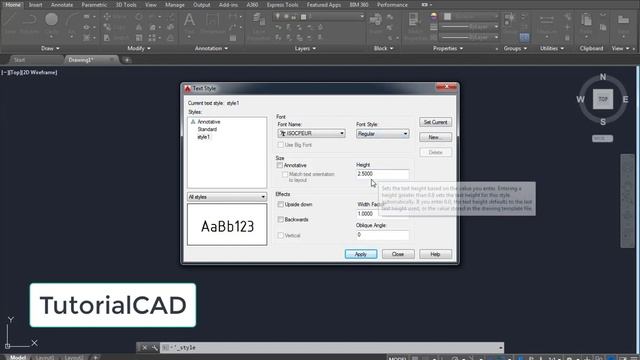Click the Height input field showing 2.5000
The width and height of the screenshot is (640, 360).
pos(382,174)
